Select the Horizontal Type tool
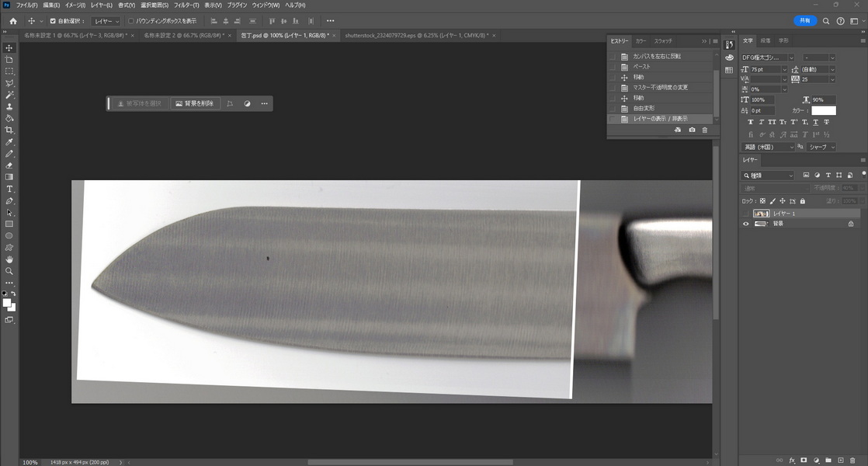868x466 pixels. (x=9, y=189)
